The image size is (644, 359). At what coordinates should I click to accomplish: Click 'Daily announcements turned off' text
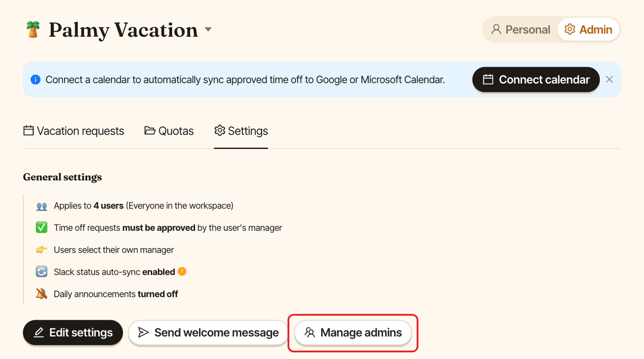pyautogui.click(x=116, y=294)
